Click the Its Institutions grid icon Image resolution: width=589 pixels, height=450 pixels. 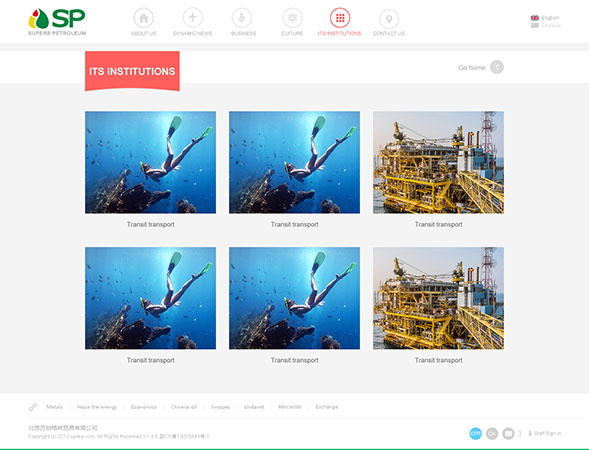pyautogui.click(x=340, y=18)
